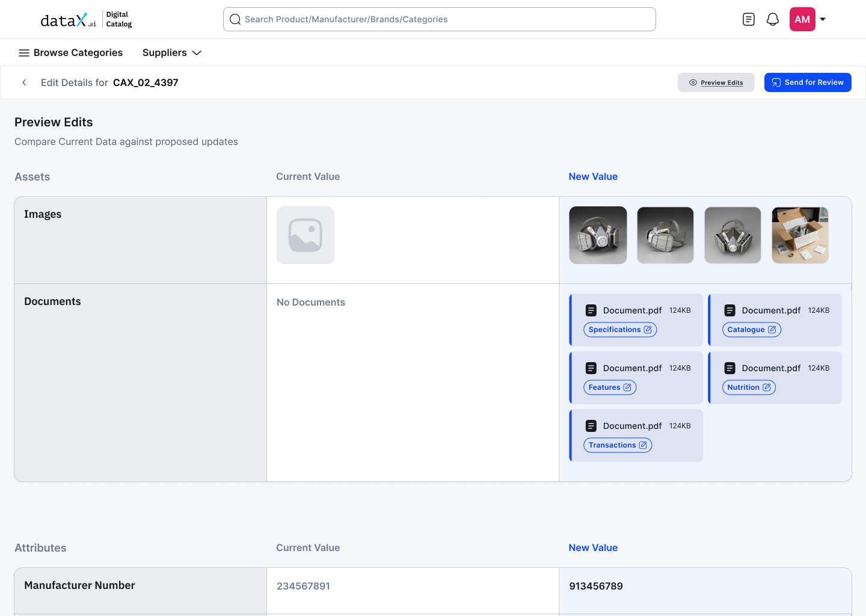Click Document.pdf name in the Transactions card
The image size is (866, 616).
(632, 426)
